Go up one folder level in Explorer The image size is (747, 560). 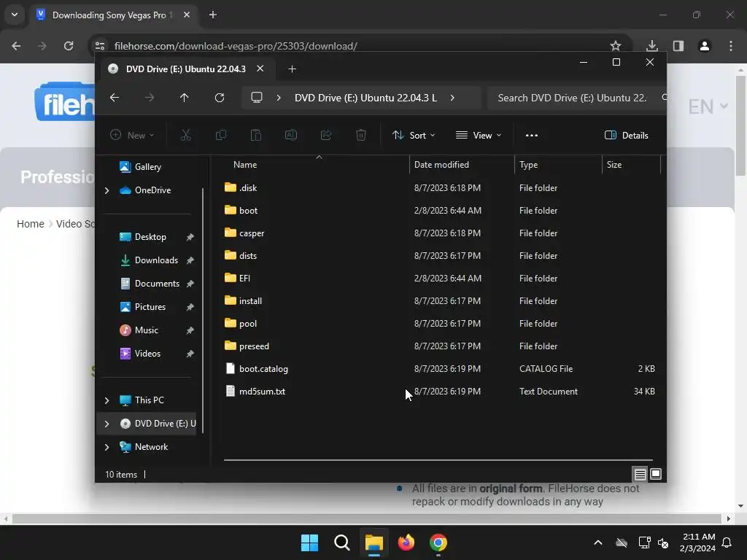[185, 98]
